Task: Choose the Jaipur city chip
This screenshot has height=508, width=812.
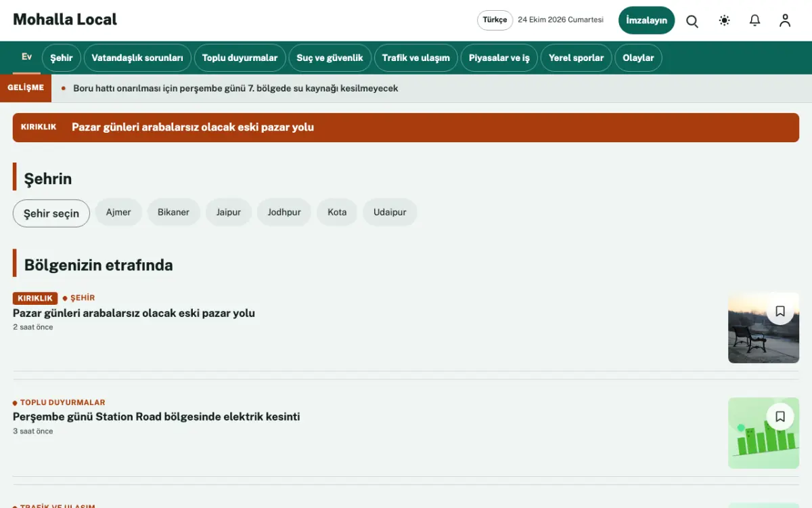Action: click(229, 212)
